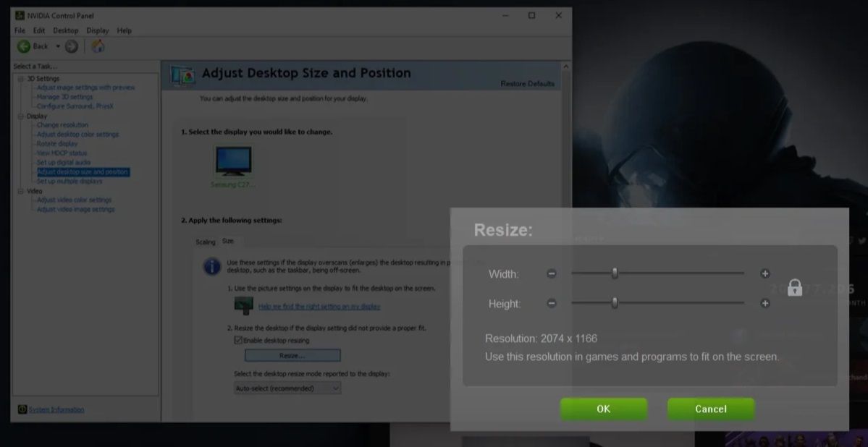Select Change resolution in the task list
The width and height of the screenshot is (868, 447).
pos(62,124)
